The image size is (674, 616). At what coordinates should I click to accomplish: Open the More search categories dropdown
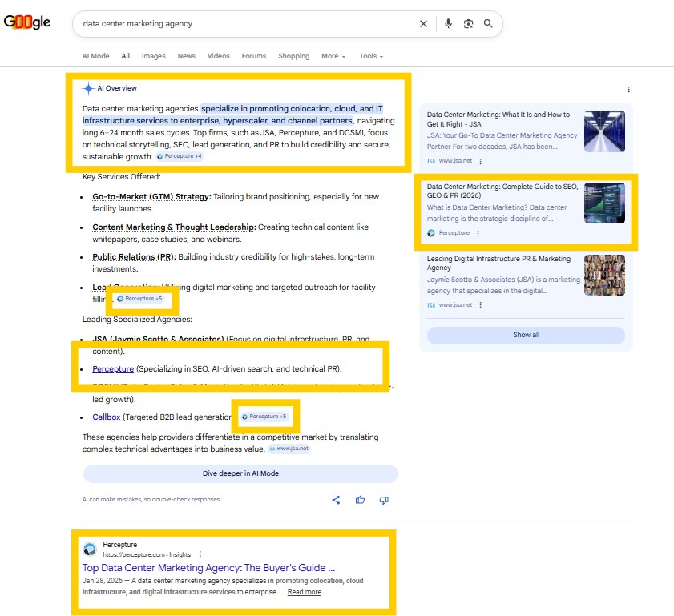coord(333,56)
